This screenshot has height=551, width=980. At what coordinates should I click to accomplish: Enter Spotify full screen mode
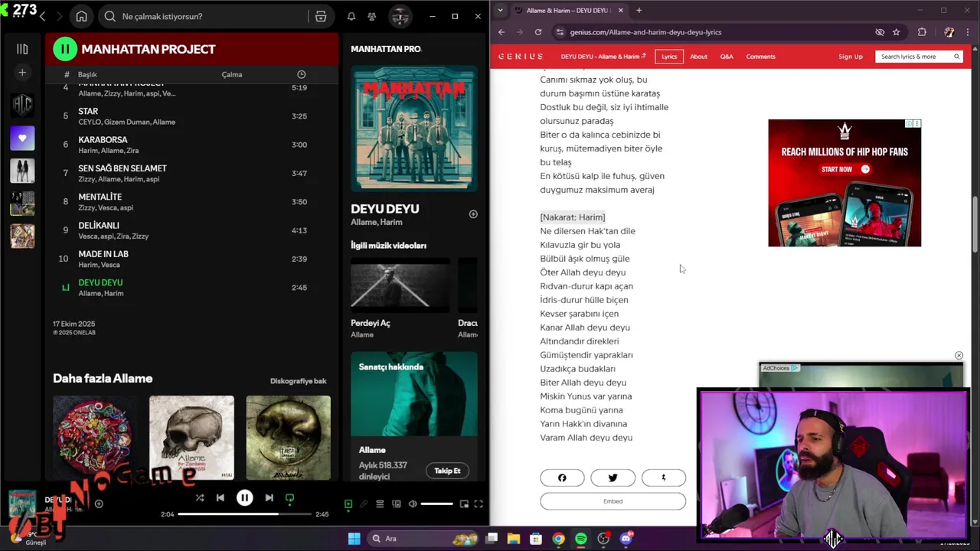tap(479, 504)
